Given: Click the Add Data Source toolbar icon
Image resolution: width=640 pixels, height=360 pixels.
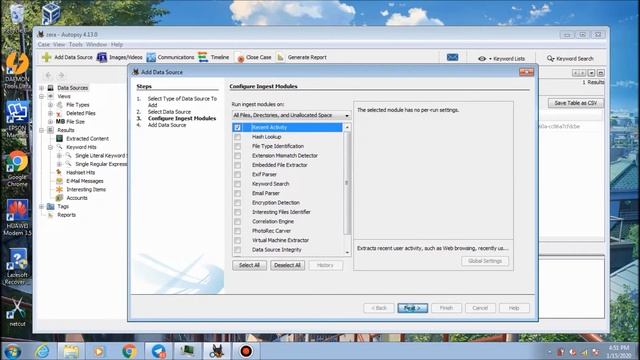Looking at the screenshot, I should tap(47, 57).
